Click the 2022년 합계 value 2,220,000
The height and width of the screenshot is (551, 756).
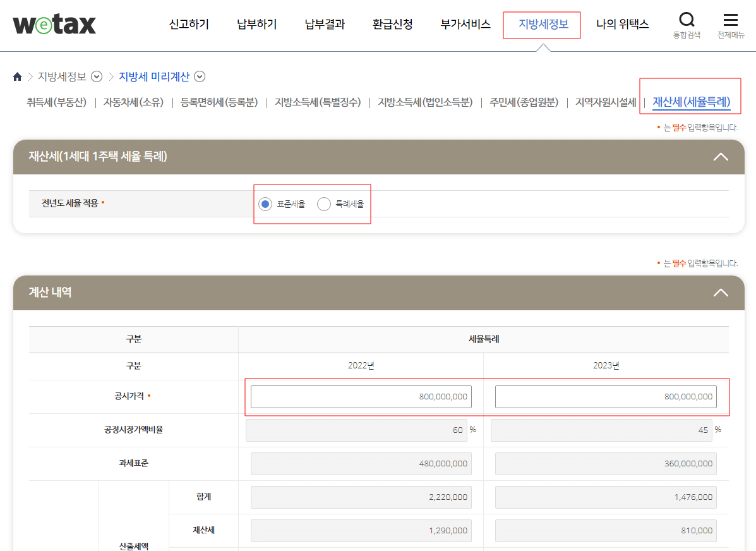361,497
